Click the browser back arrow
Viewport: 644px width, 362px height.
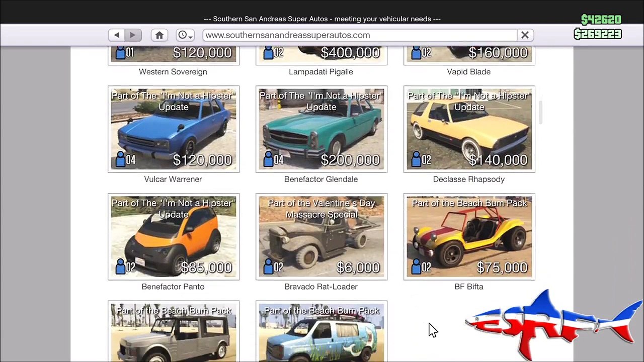coord(116,35)
